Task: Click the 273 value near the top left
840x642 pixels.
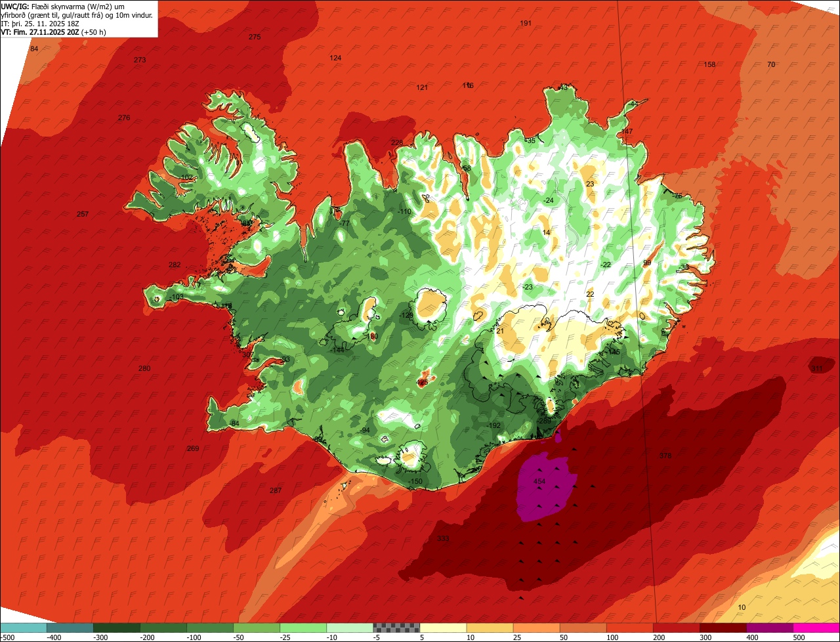Action: point(140,60)
